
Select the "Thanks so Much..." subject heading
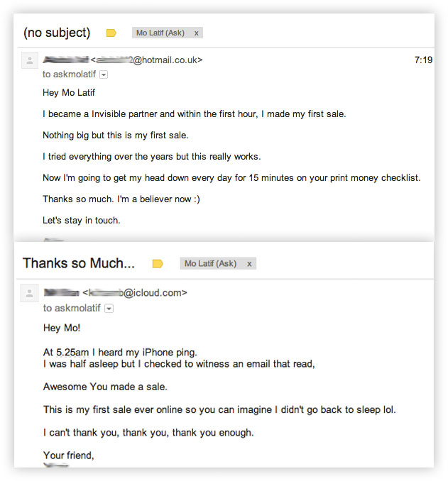[x=78, y=263]
